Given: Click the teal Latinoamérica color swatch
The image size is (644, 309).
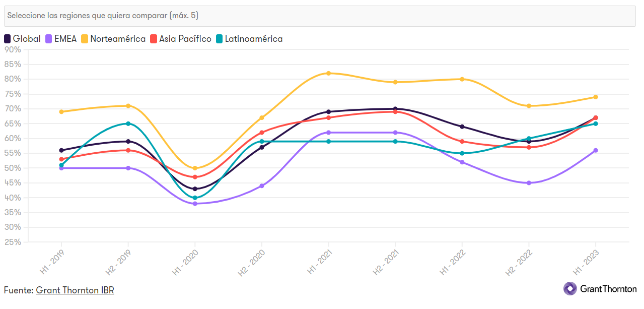Looking at the screenshot, I should coord(220,39).
